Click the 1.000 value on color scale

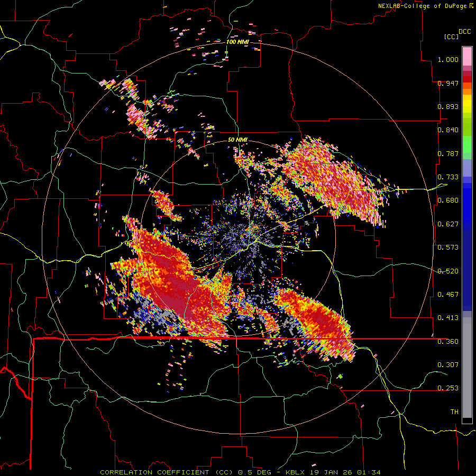click(x=448, y=59)
